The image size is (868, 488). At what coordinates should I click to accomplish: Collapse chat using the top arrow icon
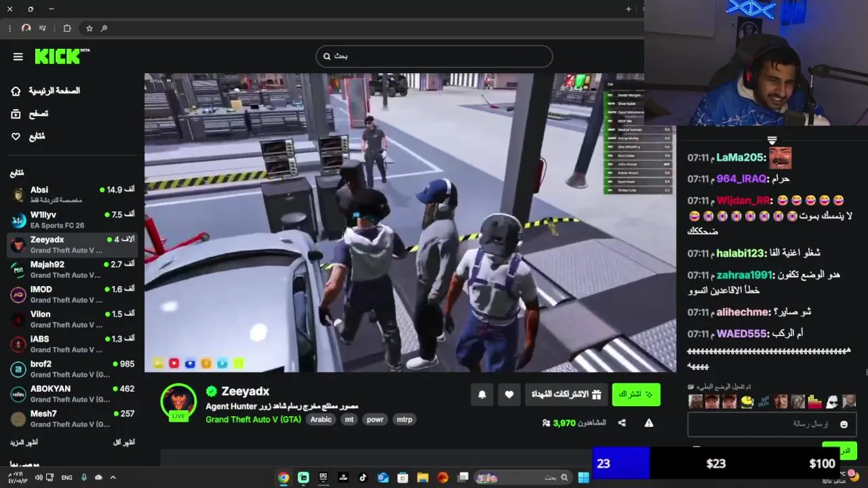click(772, 140)
